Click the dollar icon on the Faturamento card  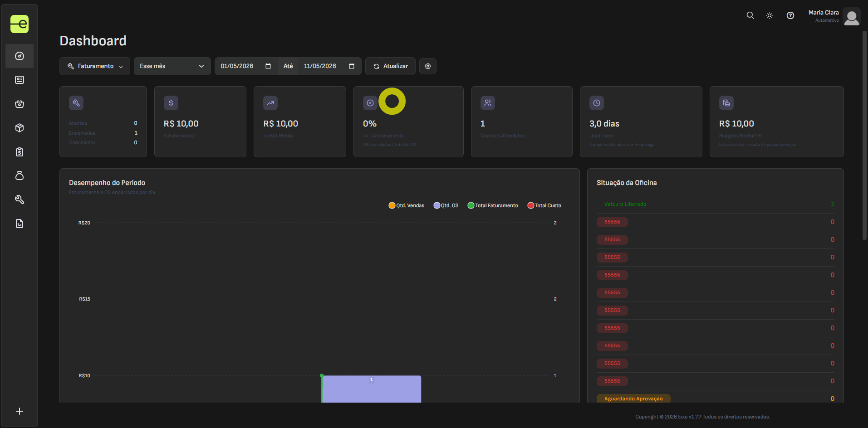pyautogui.click(x=171, y=103)
